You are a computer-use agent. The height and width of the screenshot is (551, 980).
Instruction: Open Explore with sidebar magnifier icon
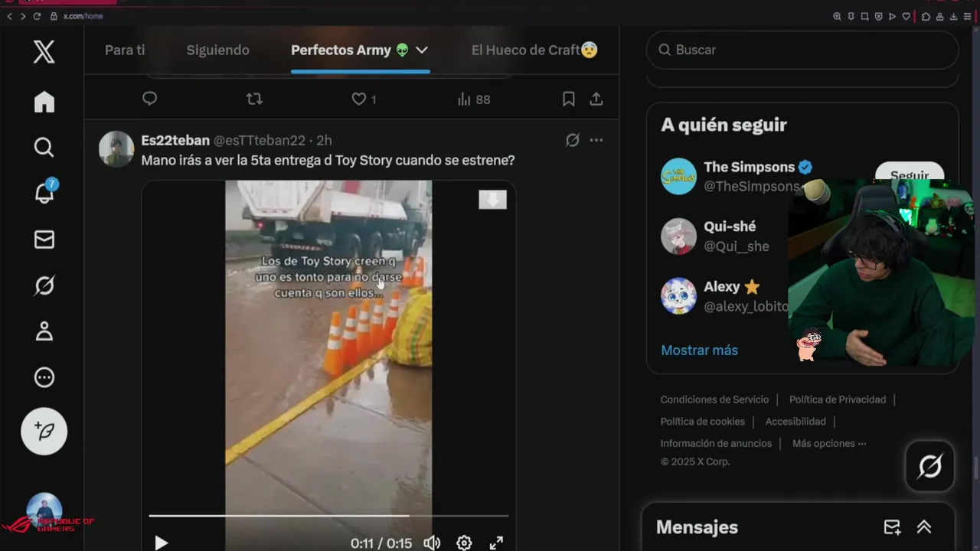point(44,147)
